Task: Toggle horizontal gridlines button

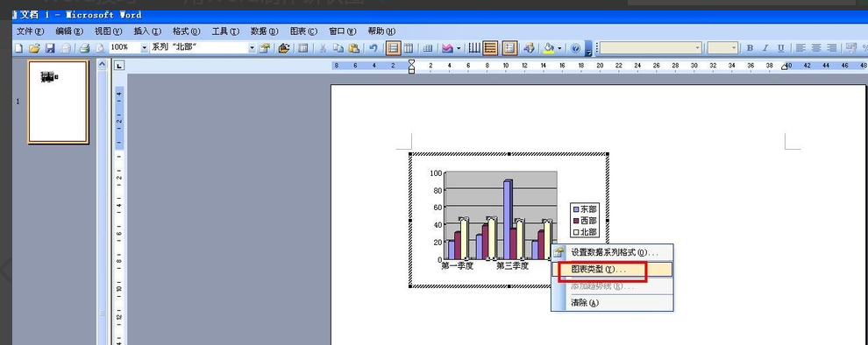Action: click(x=490, y=48)
